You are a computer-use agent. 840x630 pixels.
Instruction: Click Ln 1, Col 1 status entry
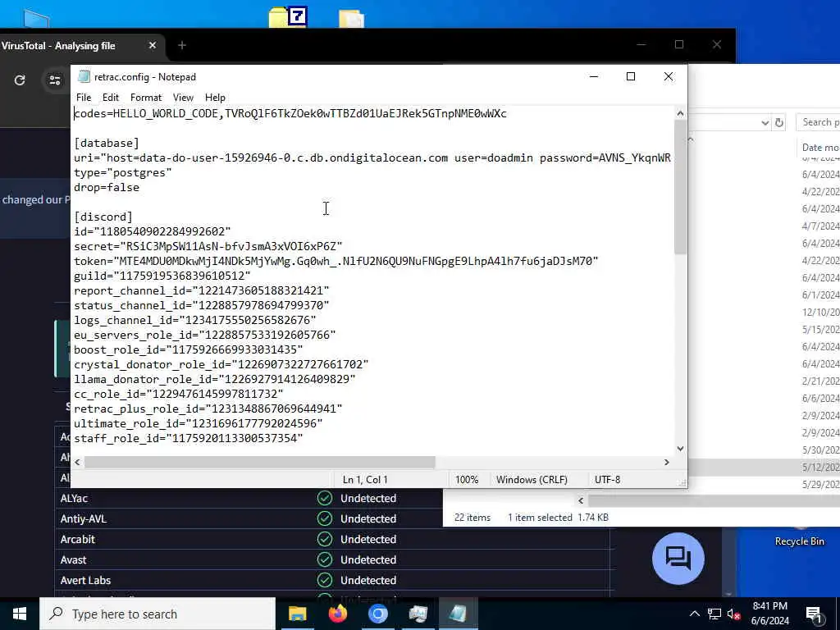pos(365,479)
